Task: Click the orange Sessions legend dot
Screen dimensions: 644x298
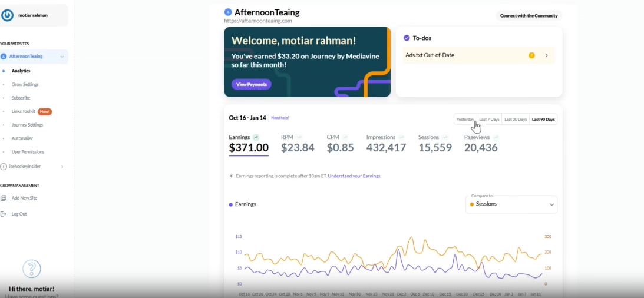Action: tap(471, 204)
